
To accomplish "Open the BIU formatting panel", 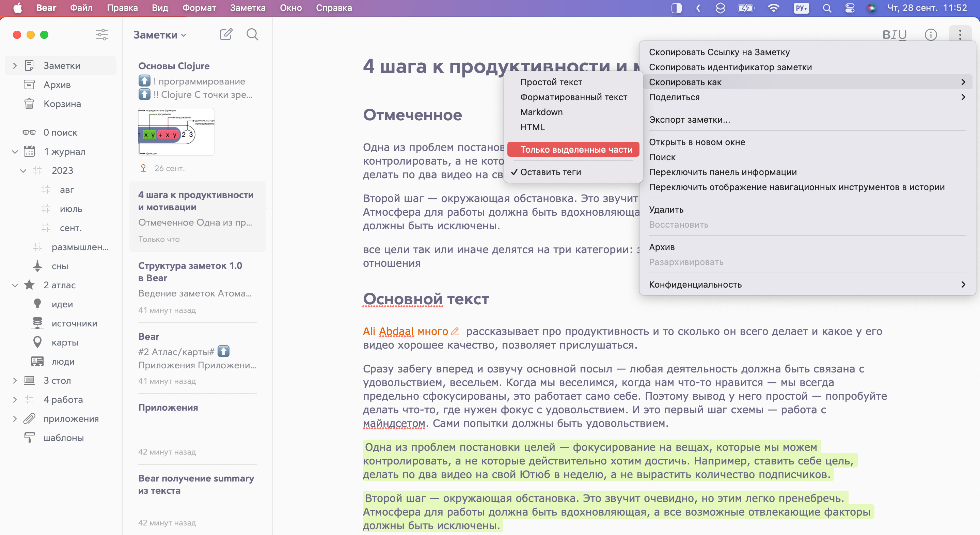I will [895, 35].
